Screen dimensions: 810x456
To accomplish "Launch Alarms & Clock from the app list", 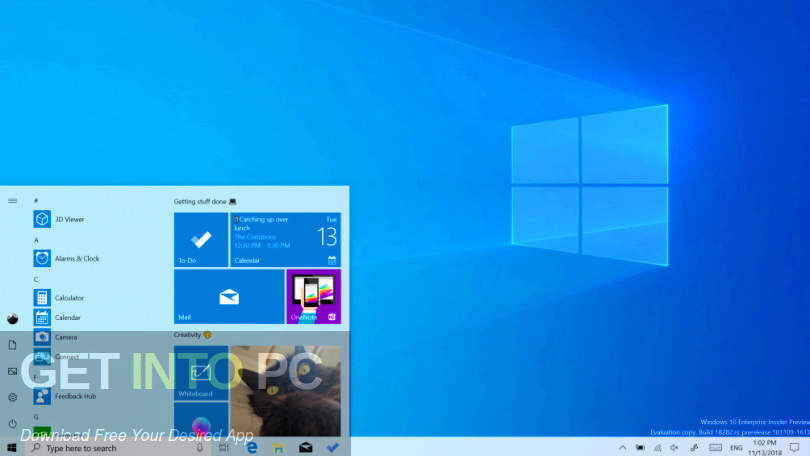I will pos(66,258).
